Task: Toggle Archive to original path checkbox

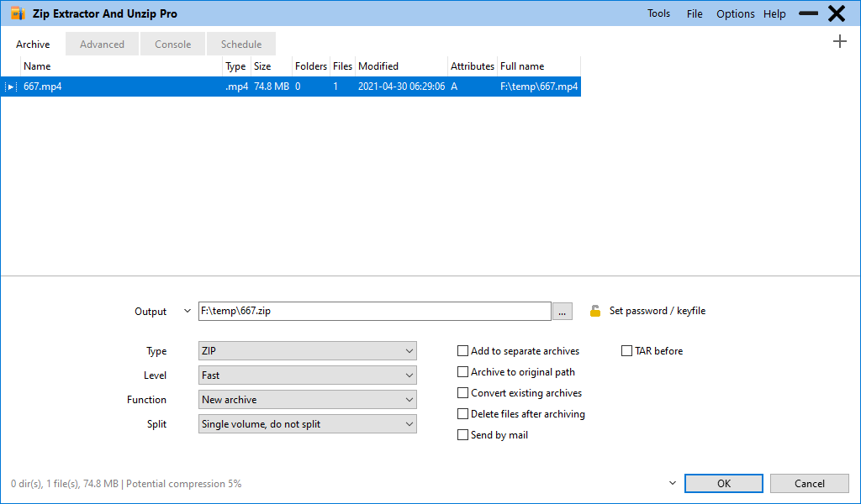Action: click(463, 372)
